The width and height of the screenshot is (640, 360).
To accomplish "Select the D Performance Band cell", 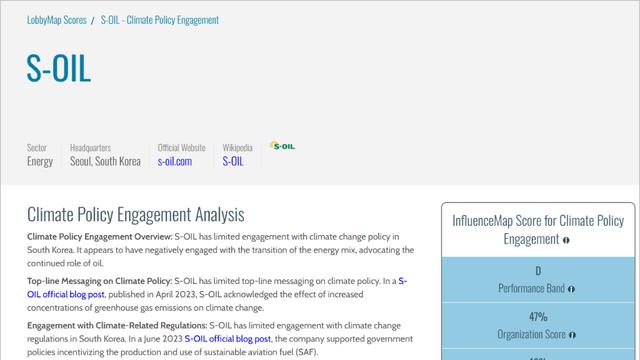I will pyautogui.click(x=538, y=280).
